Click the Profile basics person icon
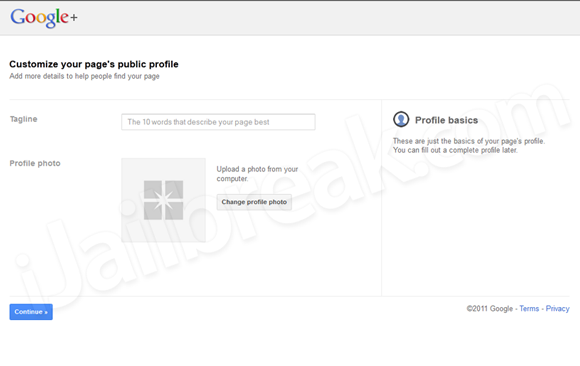The image size is (580, 366). click(x=401, y=119)
